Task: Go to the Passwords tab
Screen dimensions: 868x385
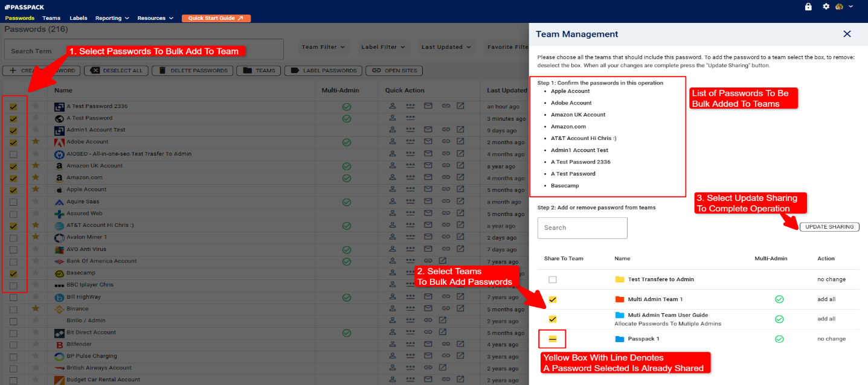Action: point(19,18)
